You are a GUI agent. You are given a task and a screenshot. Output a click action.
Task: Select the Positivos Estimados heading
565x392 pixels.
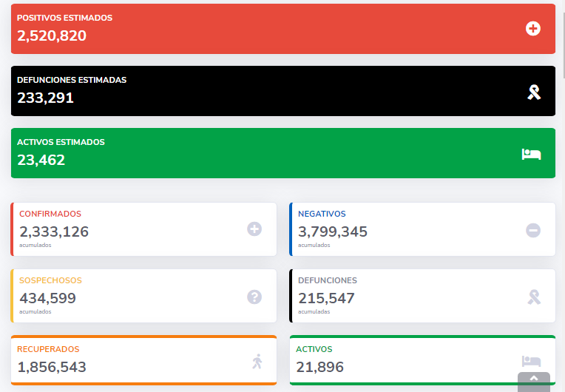click(x=64, y=18)
